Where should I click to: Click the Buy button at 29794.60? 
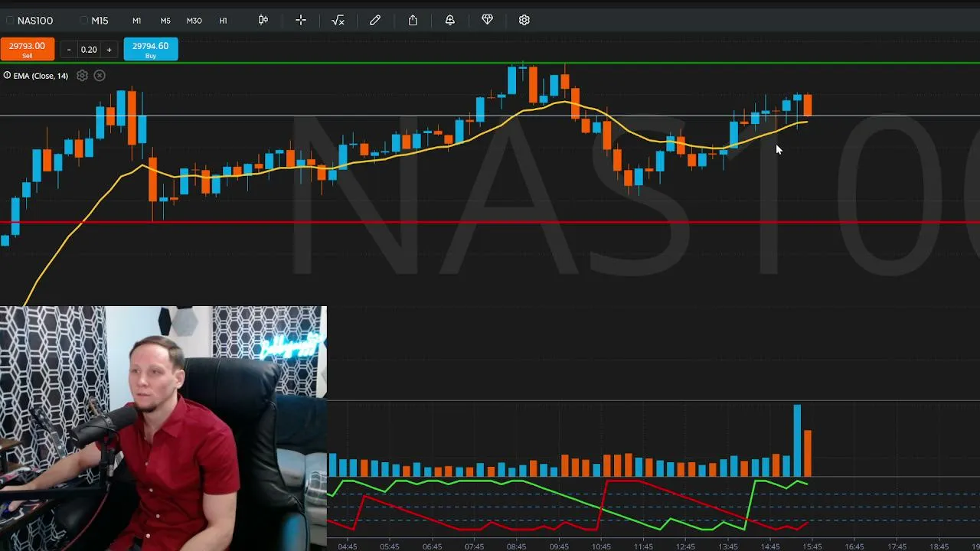[151, 49]
